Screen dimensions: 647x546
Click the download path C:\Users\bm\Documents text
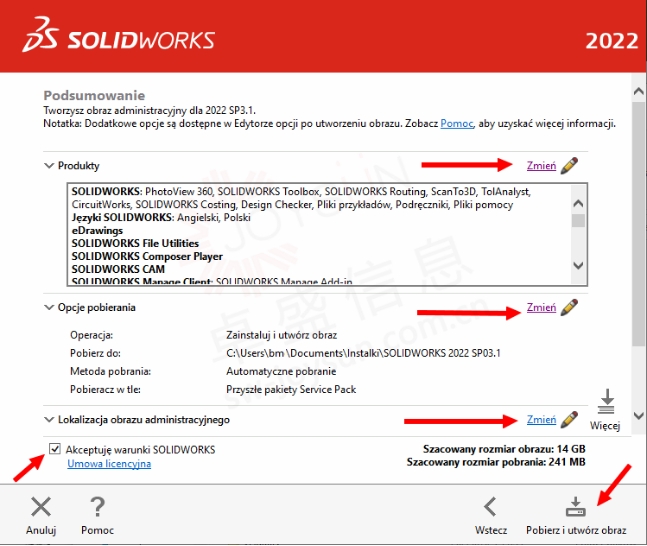click(363, 353)
